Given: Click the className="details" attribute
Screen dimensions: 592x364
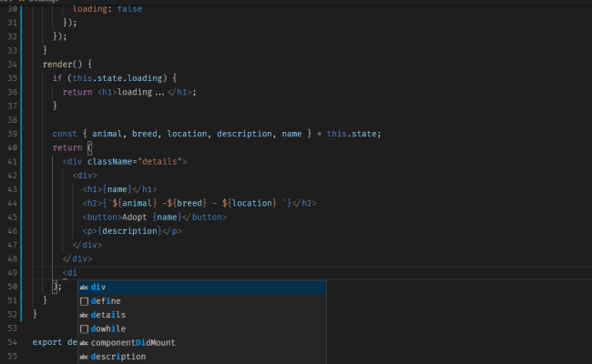Looking at the screenshot, I should pyautogui.click(x=135, y=162).
